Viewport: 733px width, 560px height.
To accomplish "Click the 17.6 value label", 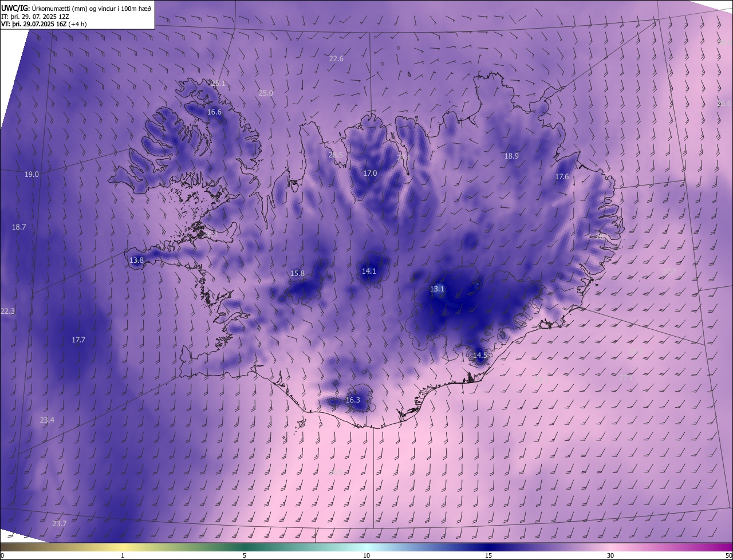I will pyautogui.click(x=562, y=177).
